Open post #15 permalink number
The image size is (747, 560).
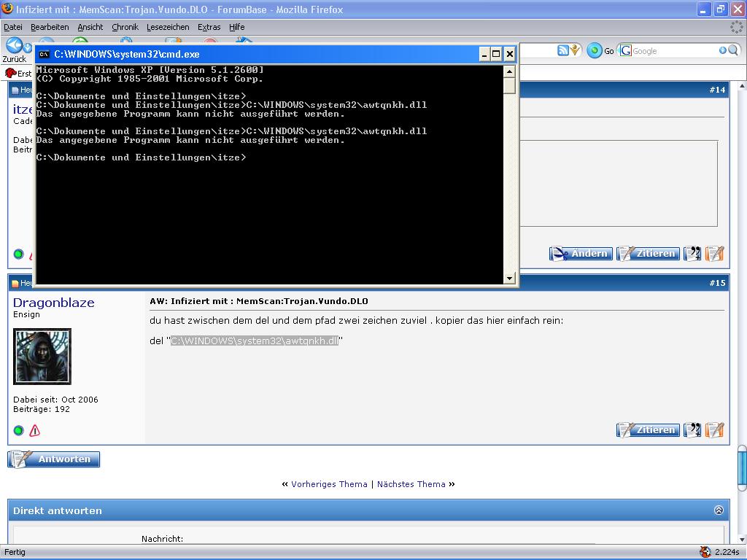[x=717, y=283]
